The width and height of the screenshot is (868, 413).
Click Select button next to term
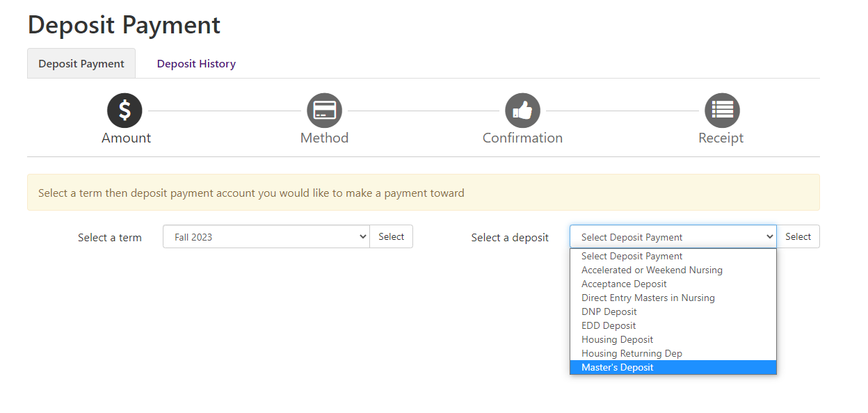391,236
